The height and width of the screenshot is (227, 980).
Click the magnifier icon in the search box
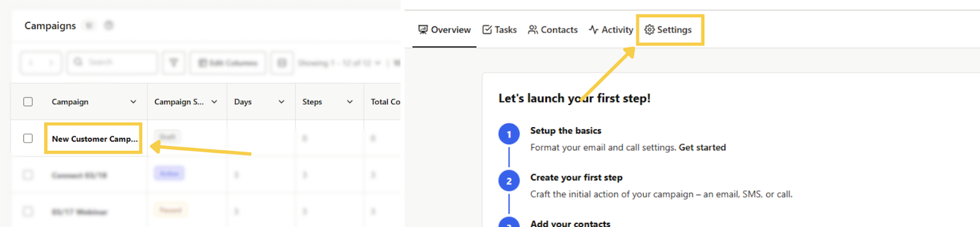[78, 62]
